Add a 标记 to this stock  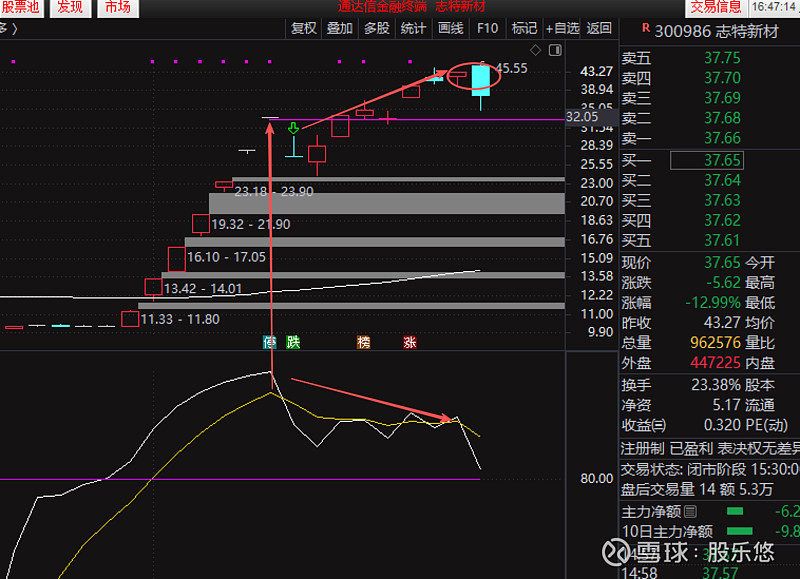pyautogui.click(x=524, y=29)
